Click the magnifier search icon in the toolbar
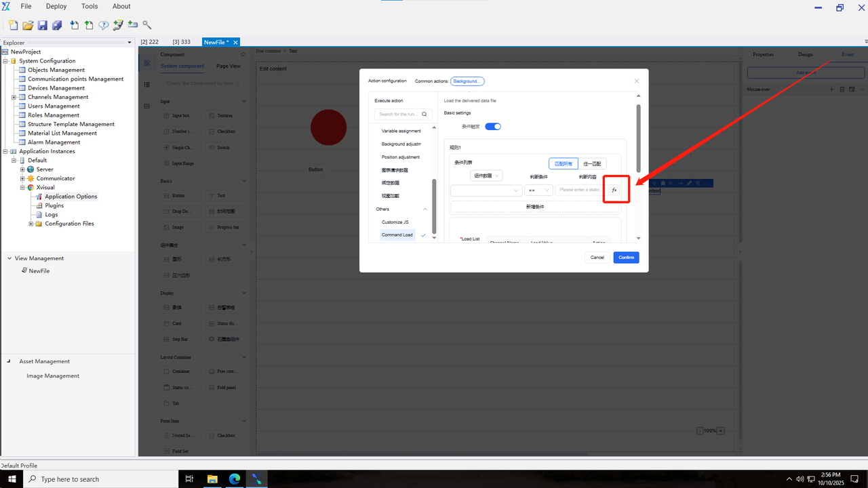This screenshot has width=868, height=488. (x=147, y=25)
